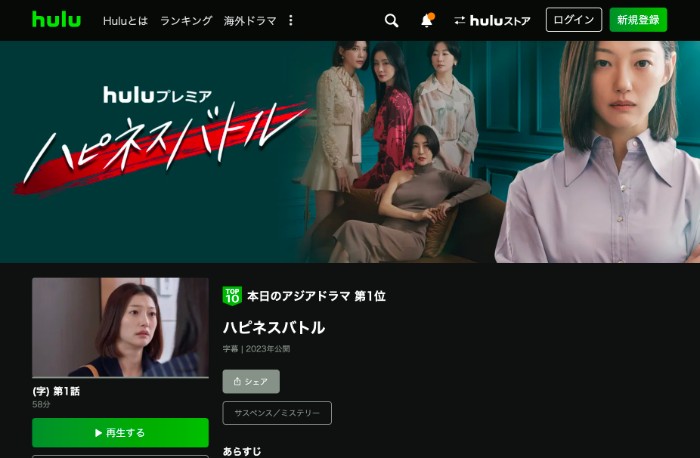
Task: Click the シェア share button
Action: tap(251, 381)
